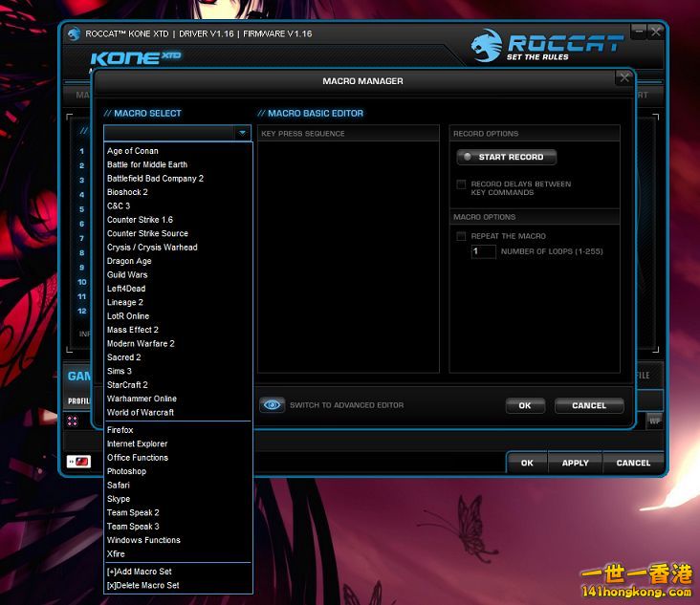Click the Key Press Sequence list area
Image resolution: width=700 pixels, height=605 pixels.
click(x=348, y=256)
